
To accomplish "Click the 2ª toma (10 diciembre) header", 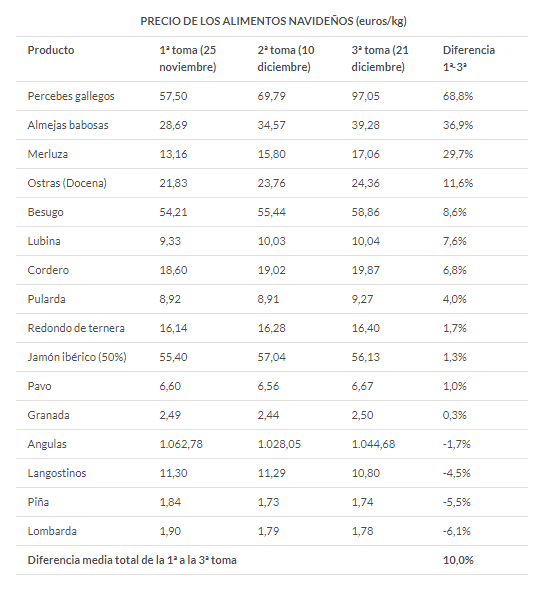I will click(x=286, y=58).
